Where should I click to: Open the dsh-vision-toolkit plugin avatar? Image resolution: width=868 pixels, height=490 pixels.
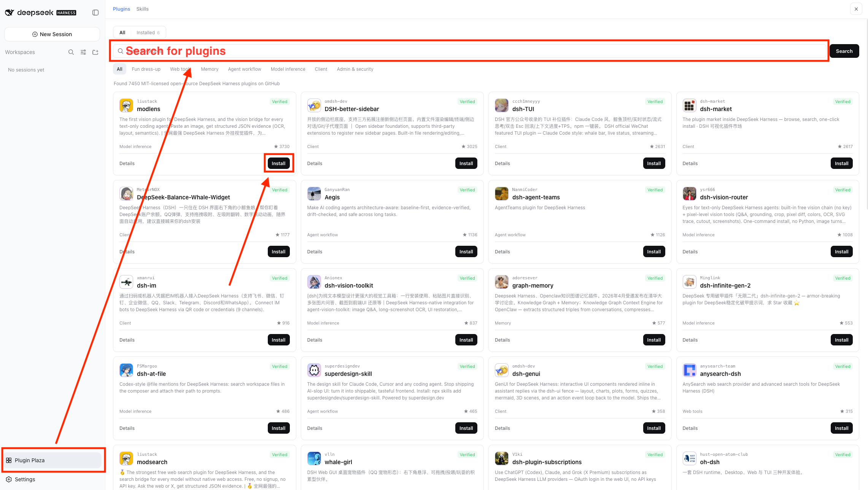(314, 282)
